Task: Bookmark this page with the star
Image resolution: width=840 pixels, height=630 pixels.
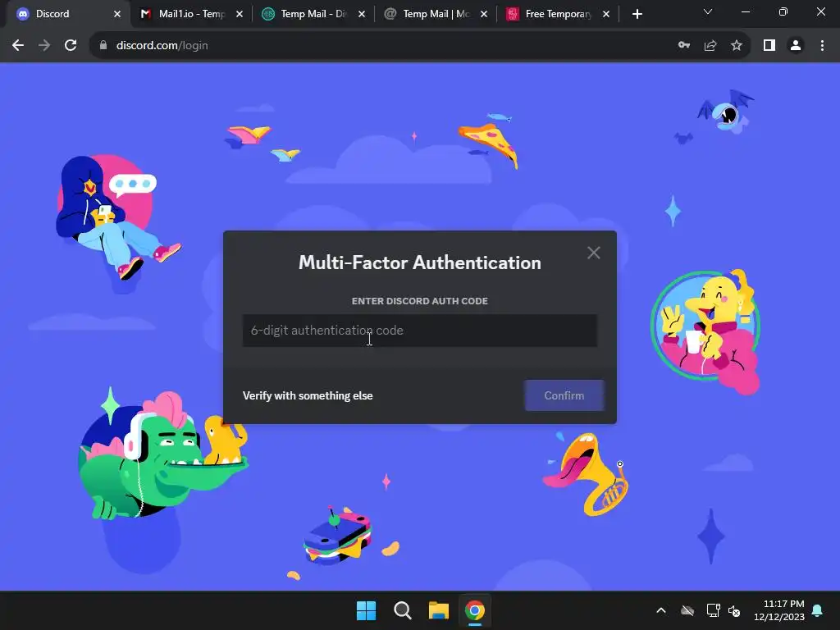Action: coord(737,46)
